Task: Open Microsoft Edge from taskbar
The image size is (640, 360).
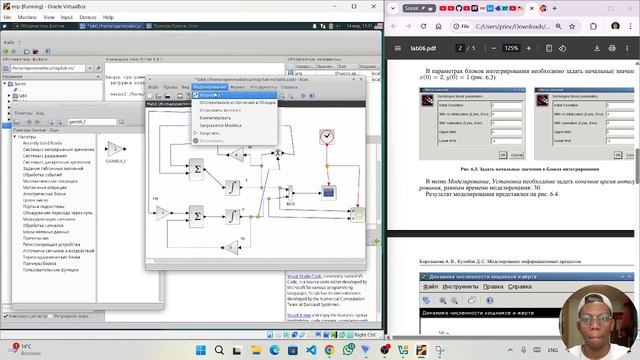Action: pyautogui.click(x=274, y=350)
